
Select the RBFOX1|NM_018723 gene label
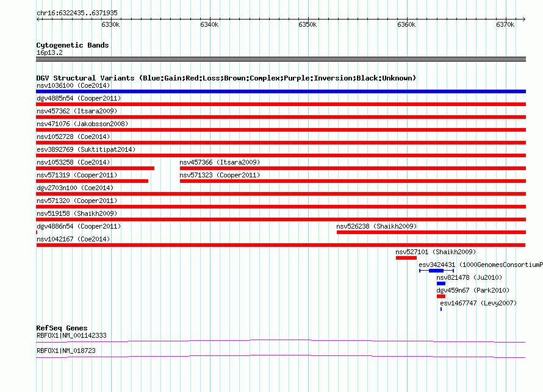pyautogui.click(x=66, y=351)
